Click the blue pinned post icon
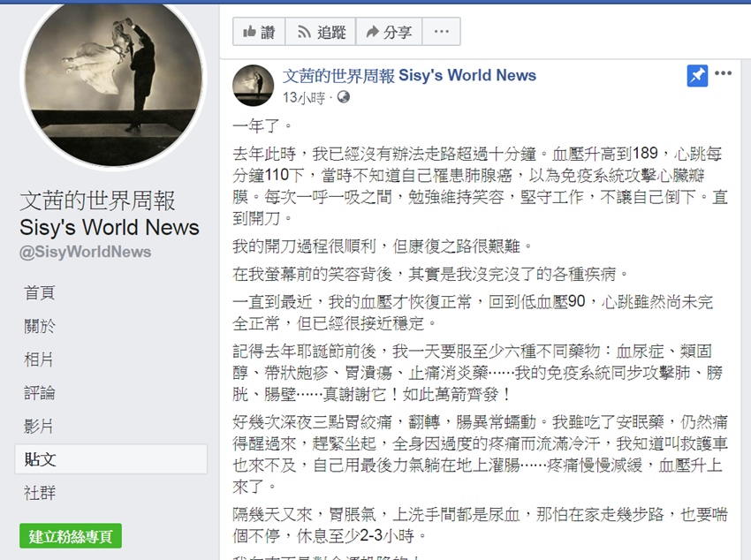Screen dimensions: 751x560 [x=697, y=76]
